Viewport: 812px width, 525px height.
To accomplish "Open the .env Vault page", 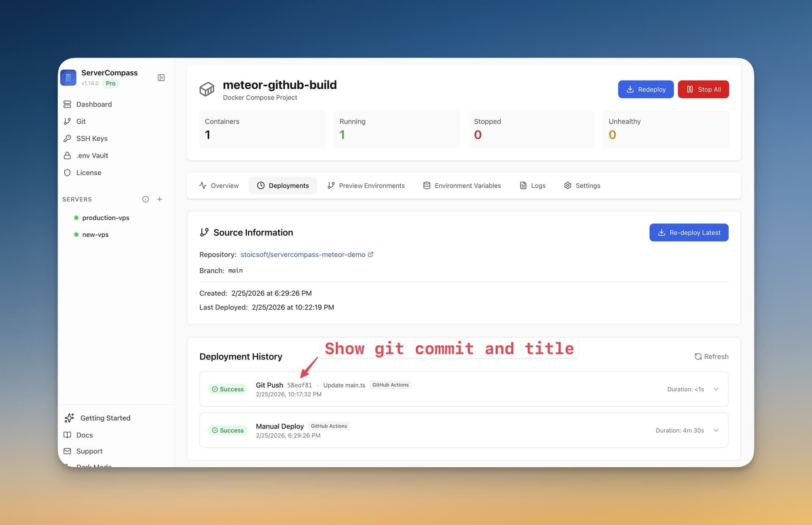I will tap(92, 155).
